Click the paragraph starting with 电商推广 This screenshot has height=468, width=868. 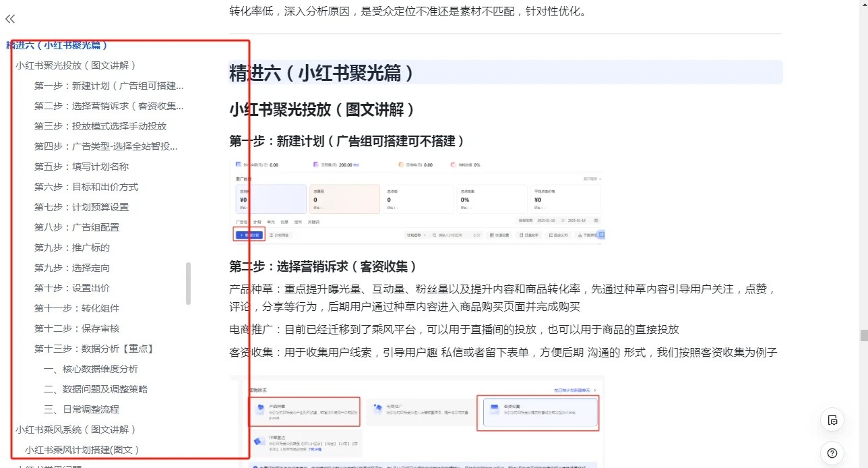(x=454, y=330)
